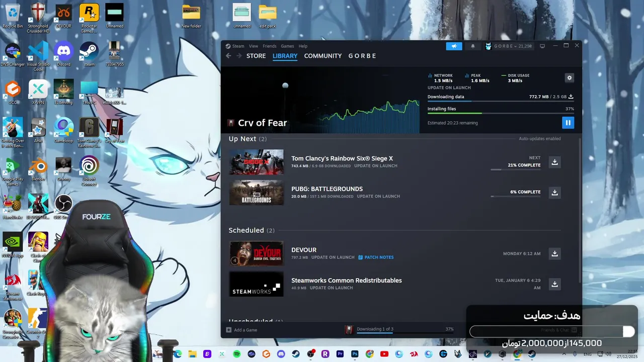Open Microsoft Edge from the taskbar
644x362 pixels.
tap(177, 354)
